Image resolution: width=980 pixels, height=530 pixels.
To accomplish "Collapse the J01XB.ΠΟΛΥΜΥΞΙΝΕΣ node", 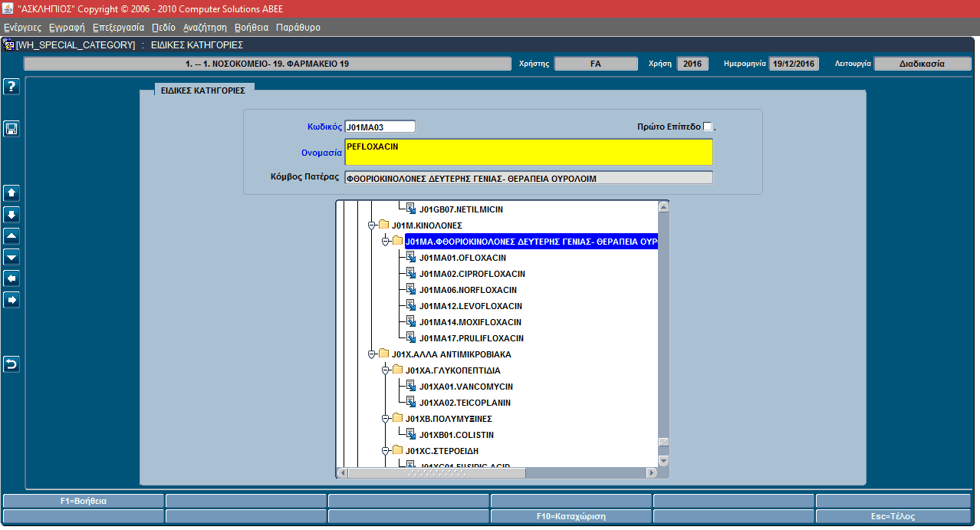I will tap(386, 419).
